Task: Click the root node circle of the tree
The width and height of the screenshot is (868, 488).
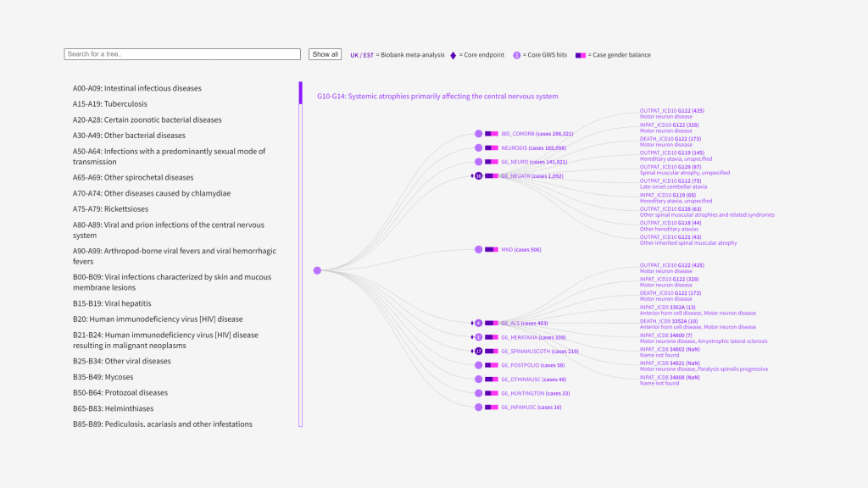Action: [317, 270]
